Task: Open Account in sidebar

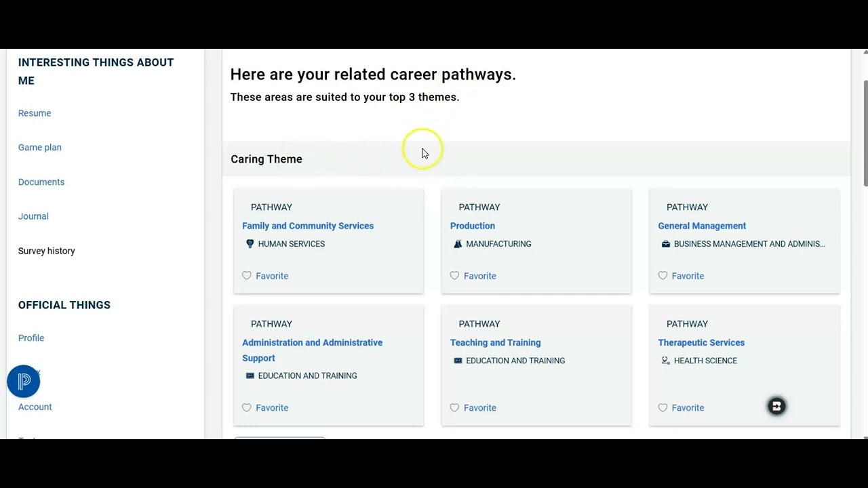Action: coord(35,407)
